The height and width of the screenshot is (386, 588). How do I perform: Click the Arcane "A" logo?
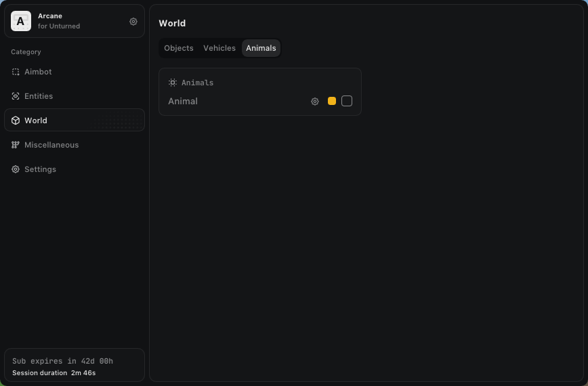21,21
